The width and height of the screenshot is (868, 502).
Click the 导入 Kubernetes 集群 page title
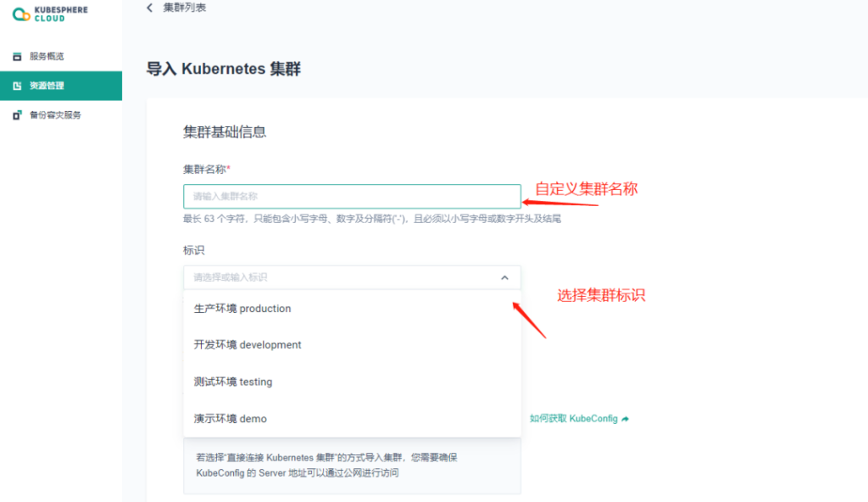224,69
